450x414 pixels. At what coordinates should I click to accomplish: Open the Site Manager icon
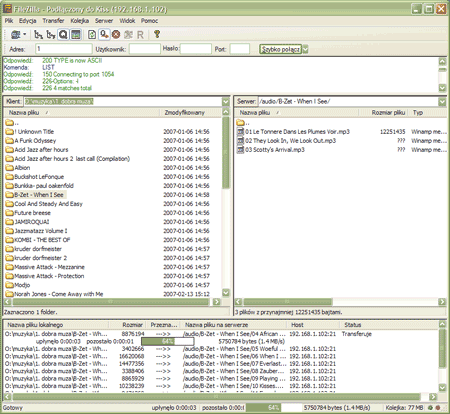pyautogui.click(x=16, y=34)
